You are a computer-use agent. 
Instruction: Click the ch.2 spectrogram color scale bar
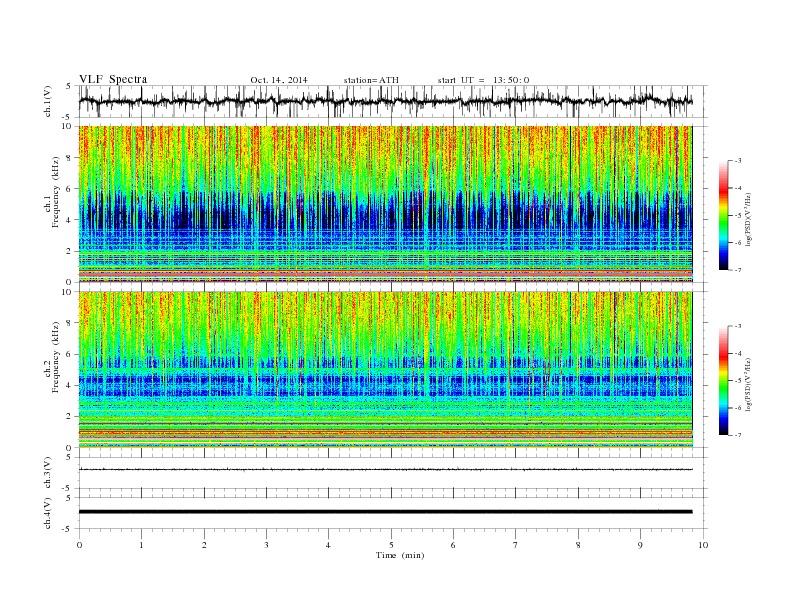[x=723, y=381]
